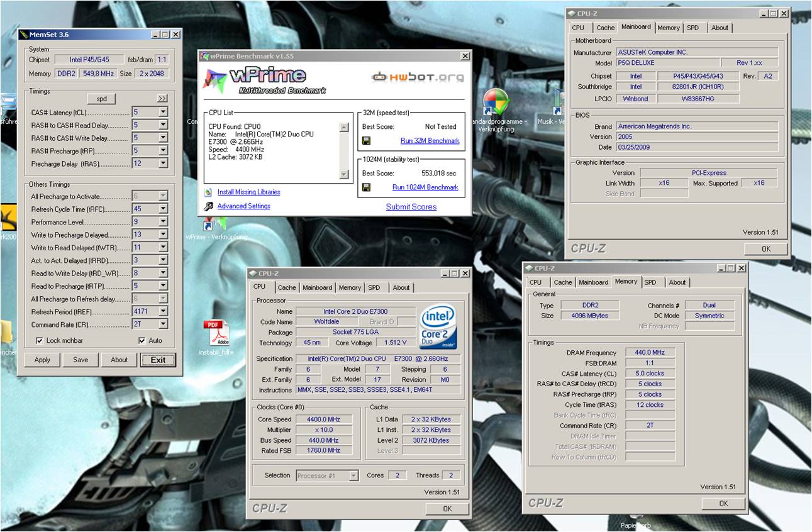Click the Core Speed 4400.0 MHz field
Image resolution: width=812 pixels, height=532 pixels.
324,419
